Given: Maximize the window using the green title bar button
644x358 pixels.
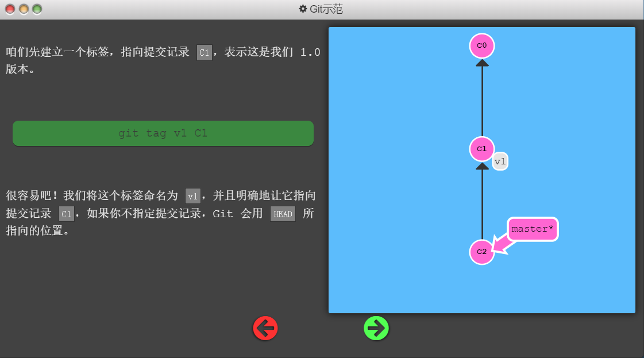Looking at the screenshot, I should click(x=37, y=9).
